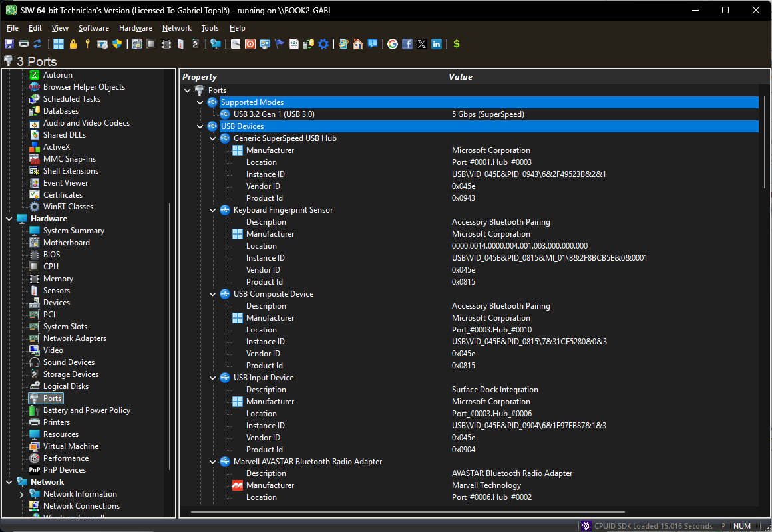Viewport: 772px width, 532px height.
Task: Click the Facebook toolbar icon
Action: 407,44
